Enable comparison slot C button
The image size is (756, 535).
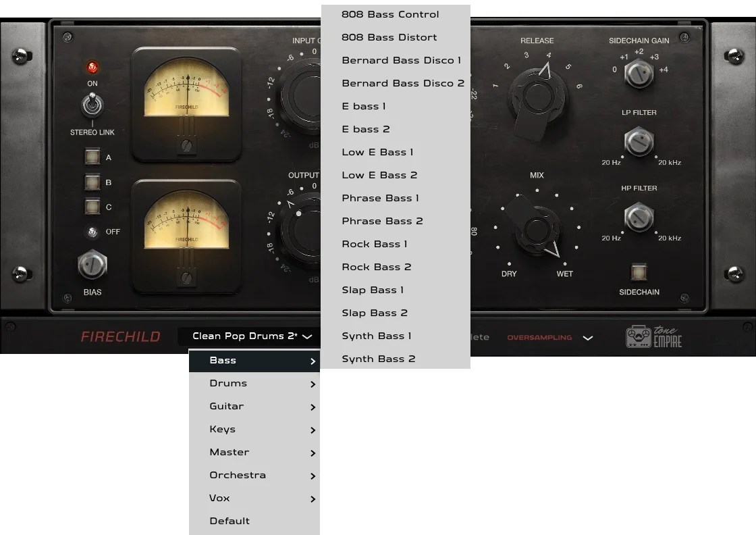[92, 207]
